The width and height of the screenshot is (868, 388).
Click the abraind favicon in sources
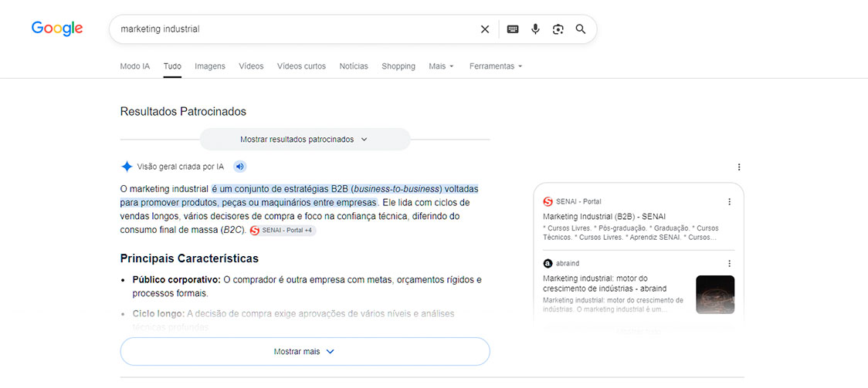coord(548,264)
